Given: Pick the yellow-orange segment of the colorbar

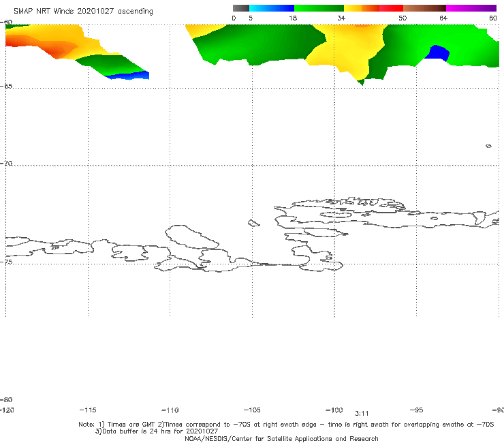Looking at the screenshot, I should [x=361, y=8].
